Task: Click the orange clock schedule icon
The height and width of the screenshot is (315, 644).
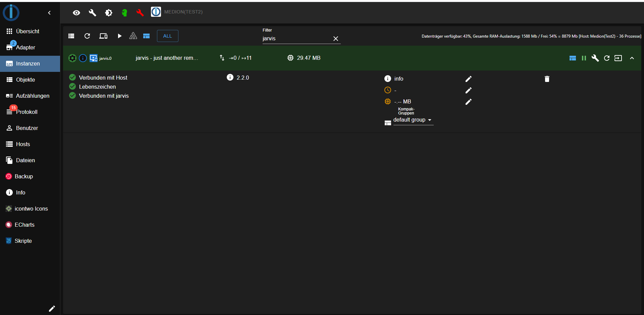Action: point(388,90)
